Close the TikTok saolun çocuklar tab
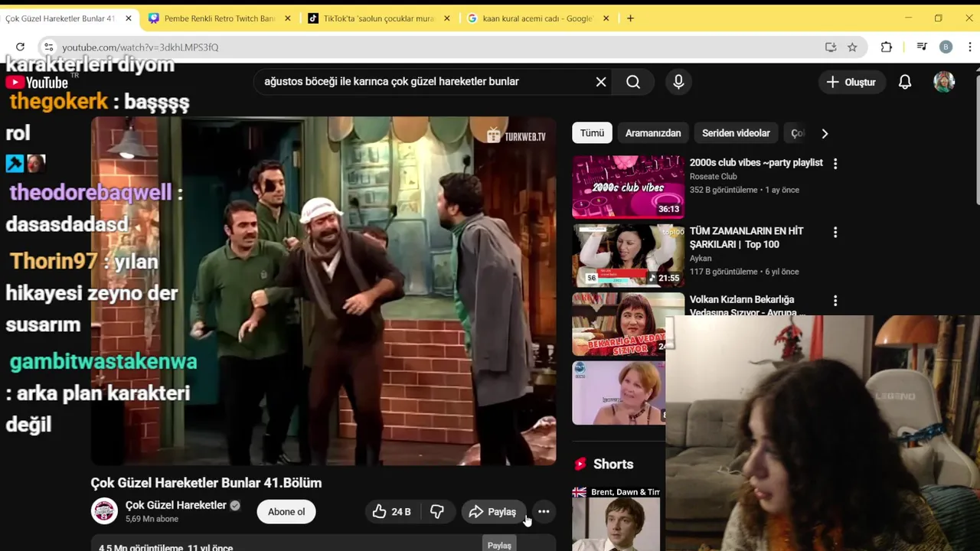Viewport: 980px width, 551px height. pos(447,18)
